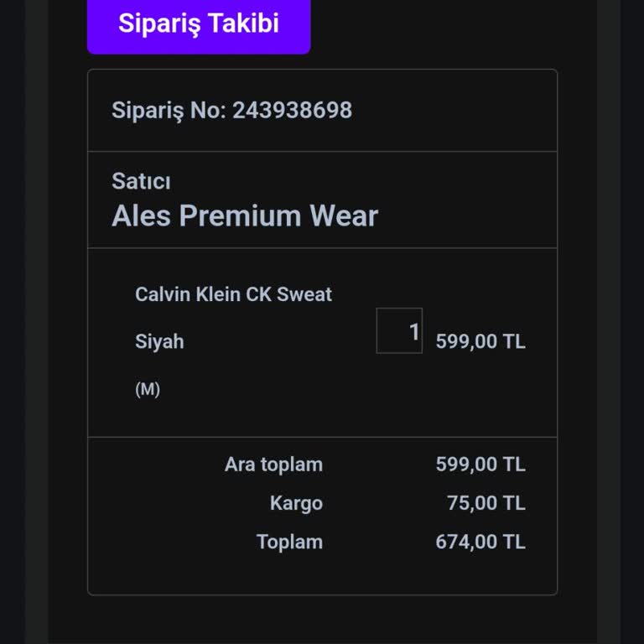Click the quantity box showing 1
Image resolution: width=644 pixels, height=644 pixels.
(x=399, y=331)
